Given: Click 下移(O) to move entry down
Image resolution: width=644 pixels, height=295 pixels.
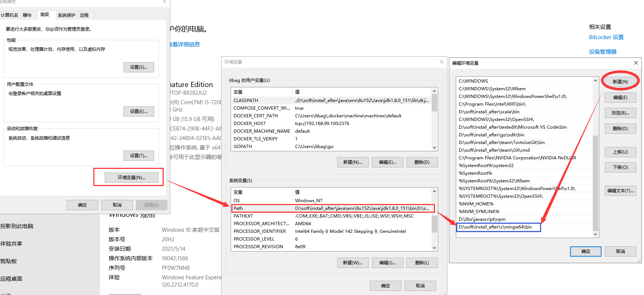Looking at the screenshot, I should pyautogui.click(x=620, y=167).
